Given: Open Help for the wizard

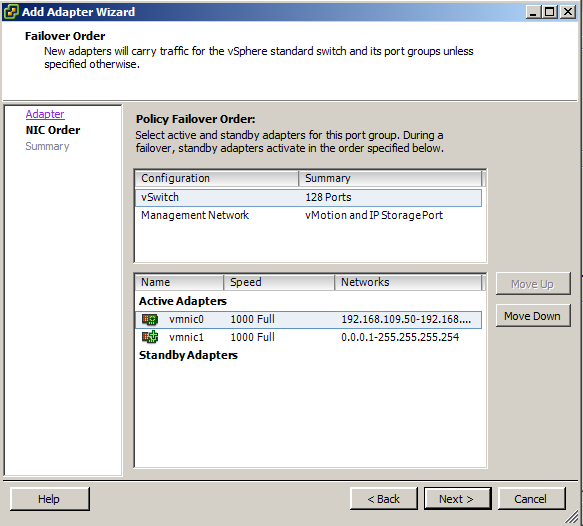Looking at the screenshot, I should 49,499.
